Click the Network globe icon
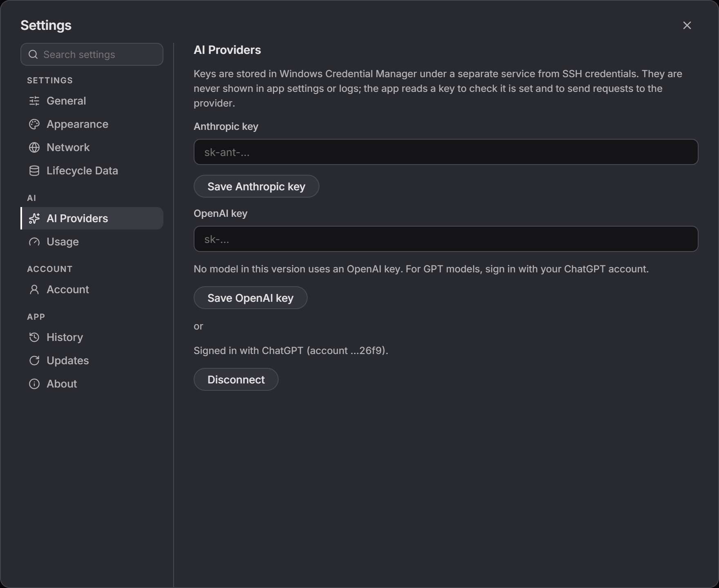 [x=34, y=147]
